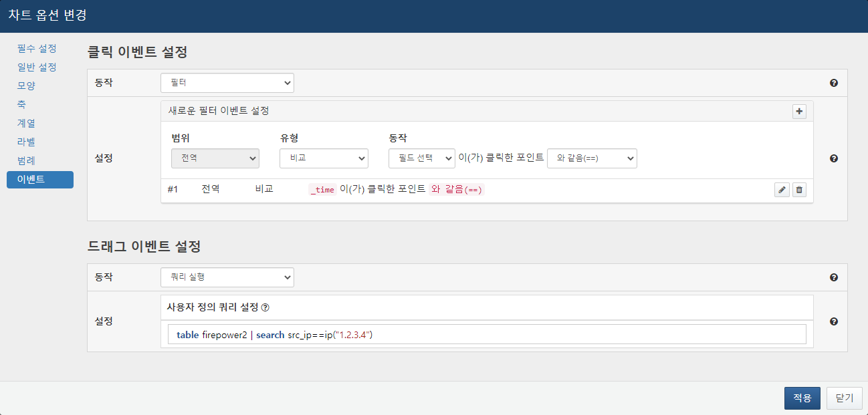The image size is (868, 415).
Task: Open the 계열 settings section
Action: click(x=26, y=124)
